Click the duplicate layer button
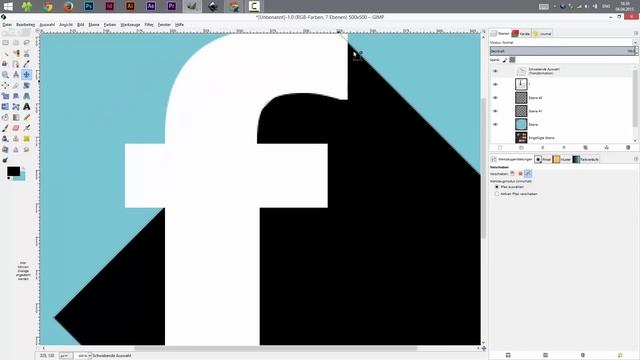Image resolution: width=640 pixels, height=360 pixels. pos(585,147)
